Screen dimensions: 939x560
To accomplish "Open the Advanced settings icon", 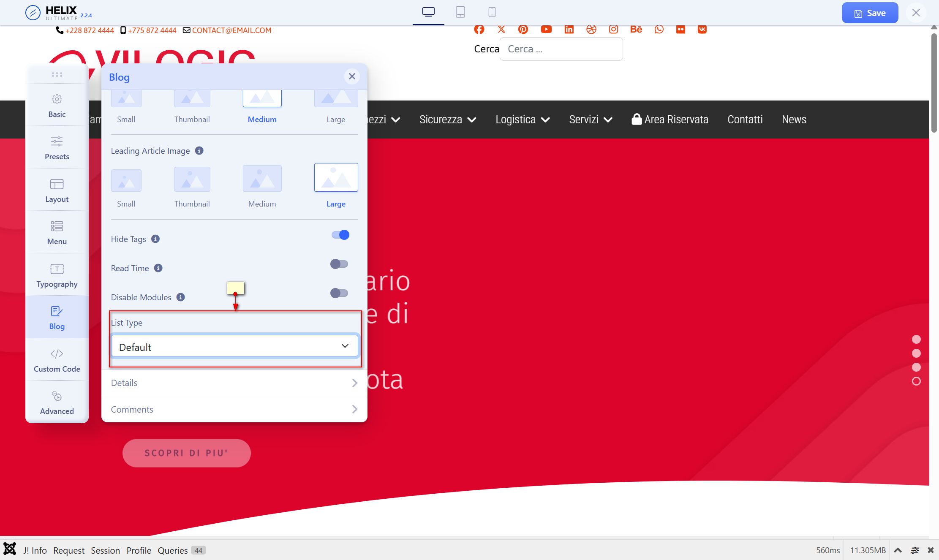I will [x=57, y=397].
